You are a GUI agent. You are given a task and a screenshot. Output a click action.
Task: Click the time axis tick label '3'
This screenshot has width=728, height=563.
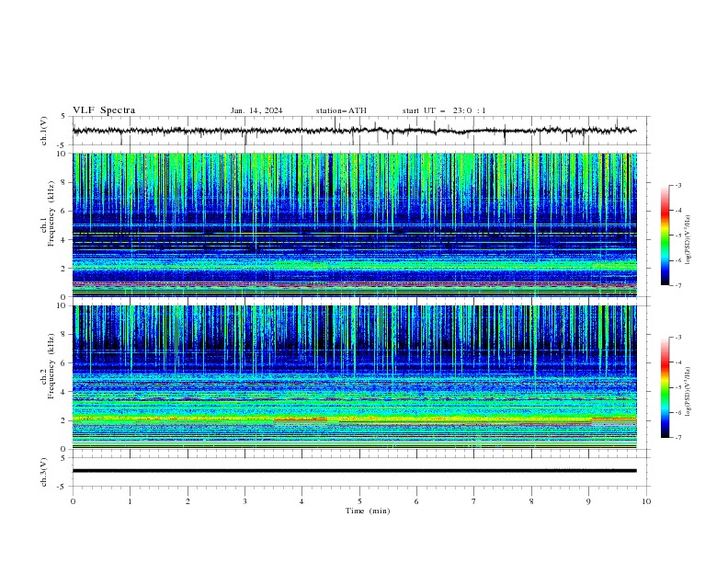point(245,501)
